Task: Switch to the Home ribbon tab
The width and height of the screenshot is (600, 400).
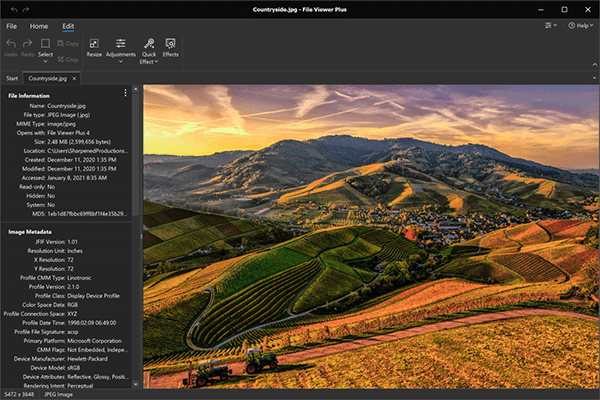Action: coord(39,26)
